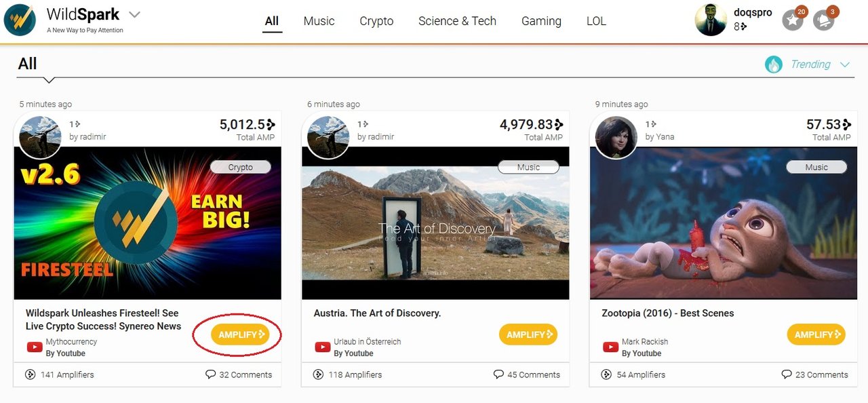Go to Science & Tech tab

click(x=457, y=21)
